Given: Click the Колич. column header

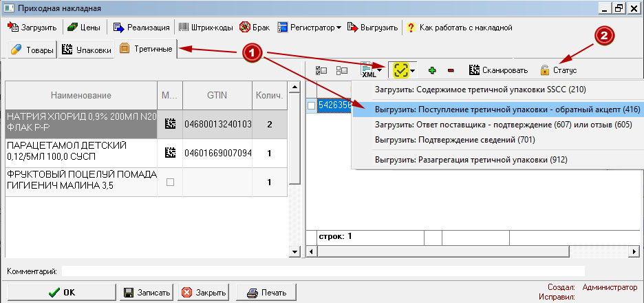Looking at the screenshot, I should pos(270,96).
